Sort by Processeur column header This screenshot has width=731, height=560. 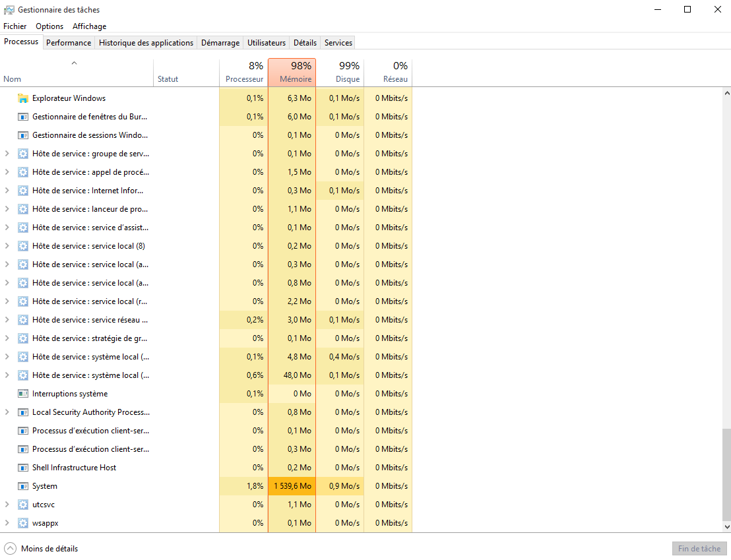[243, 73]
